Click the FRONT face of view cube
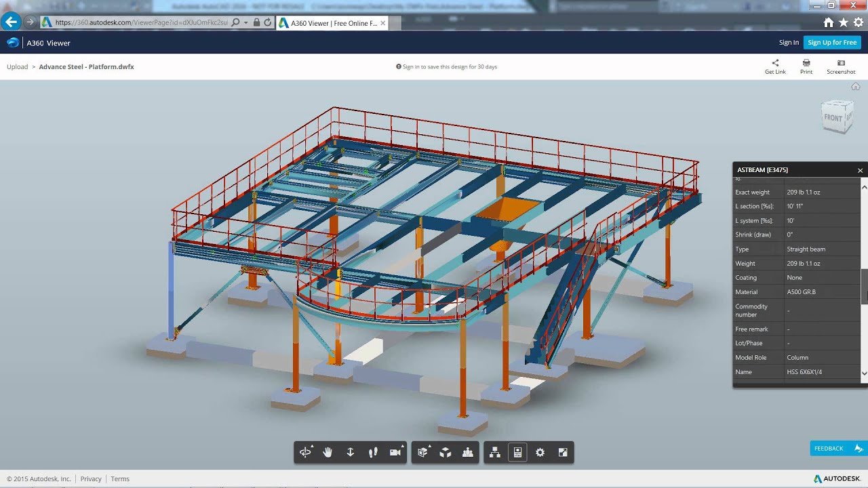 [x=833, y=118]
